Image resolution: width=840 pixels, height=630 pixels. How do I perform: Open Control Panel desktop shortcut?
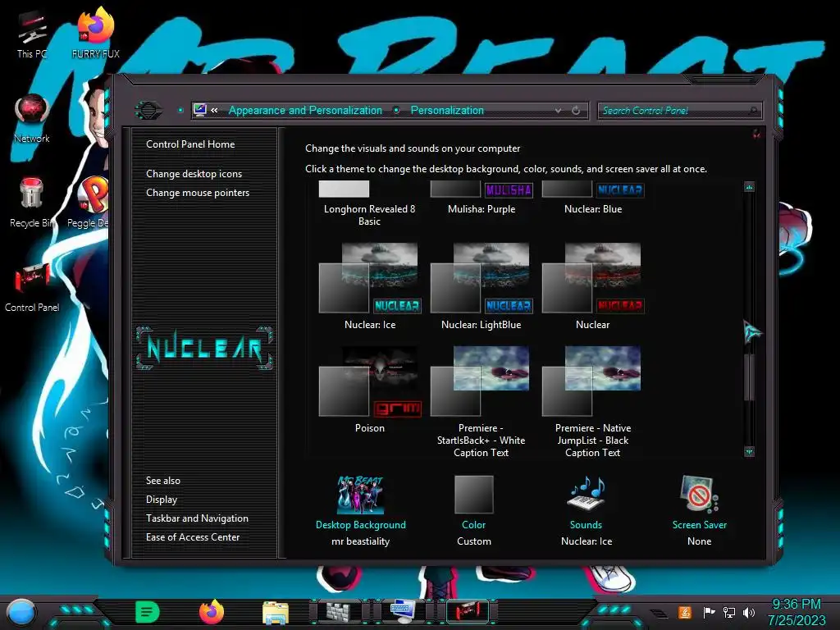pyautogui.click(x=32, y=286)
